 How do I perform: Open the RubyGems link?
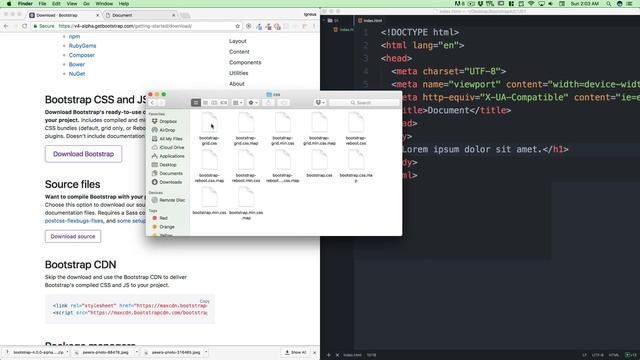tap(82, 46)
